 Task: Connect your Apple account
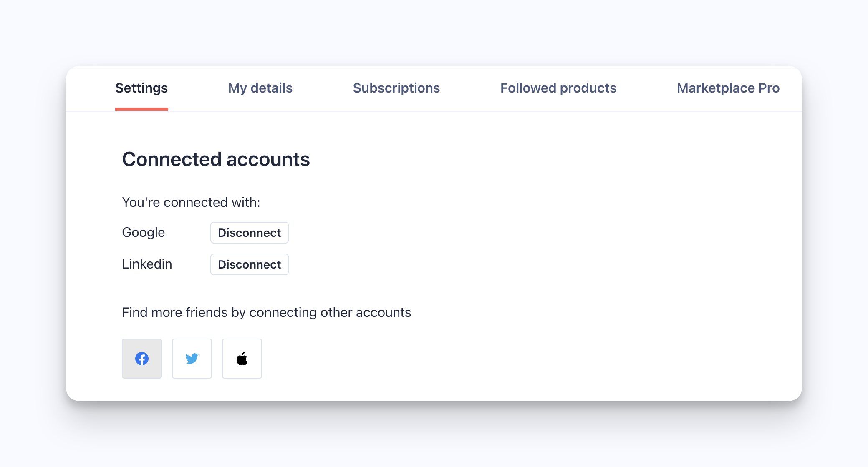click(242, 359)
